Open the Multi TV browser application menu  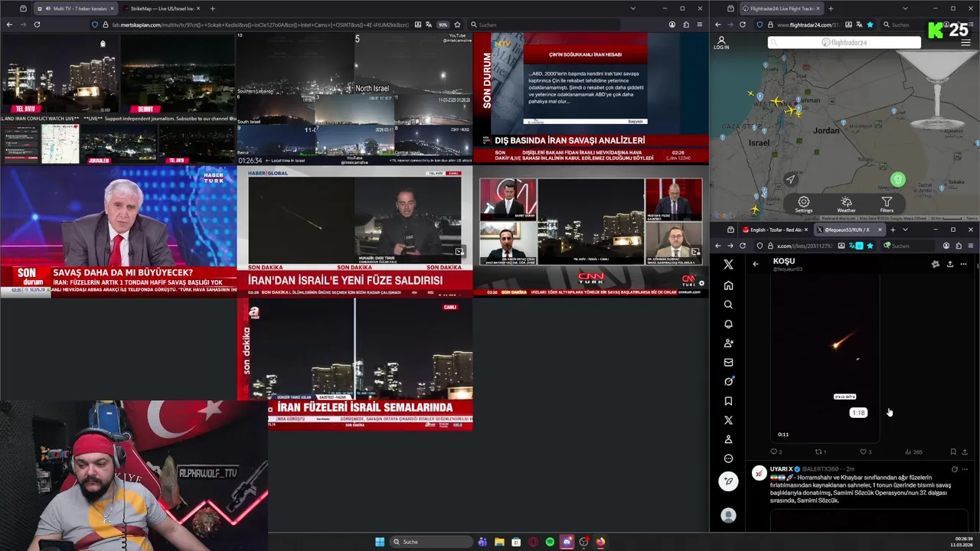[699, 24]
